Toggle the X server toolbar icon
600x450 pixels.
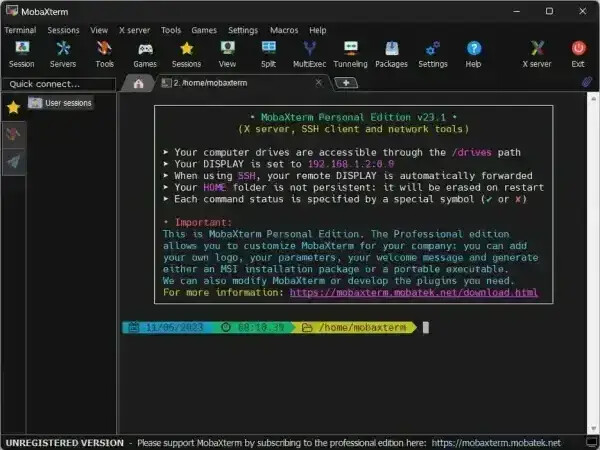point(537,54)
